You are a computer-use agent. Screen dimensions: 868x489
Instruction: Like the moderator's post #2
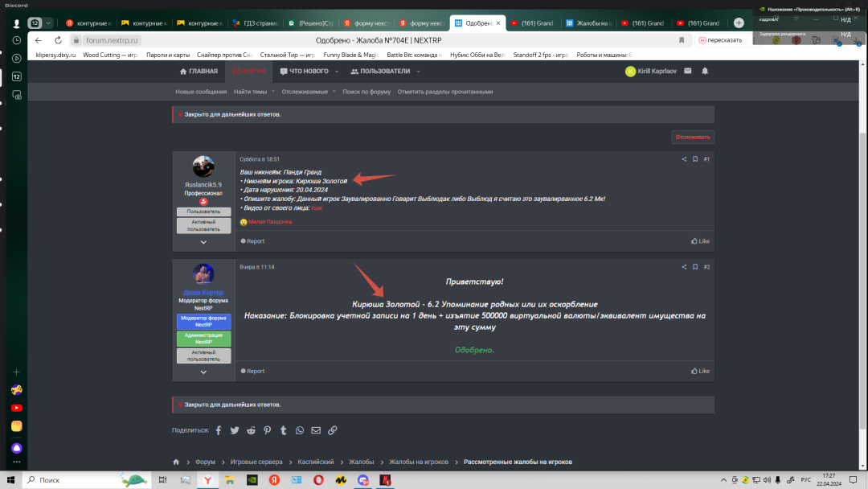click(700, 372)
